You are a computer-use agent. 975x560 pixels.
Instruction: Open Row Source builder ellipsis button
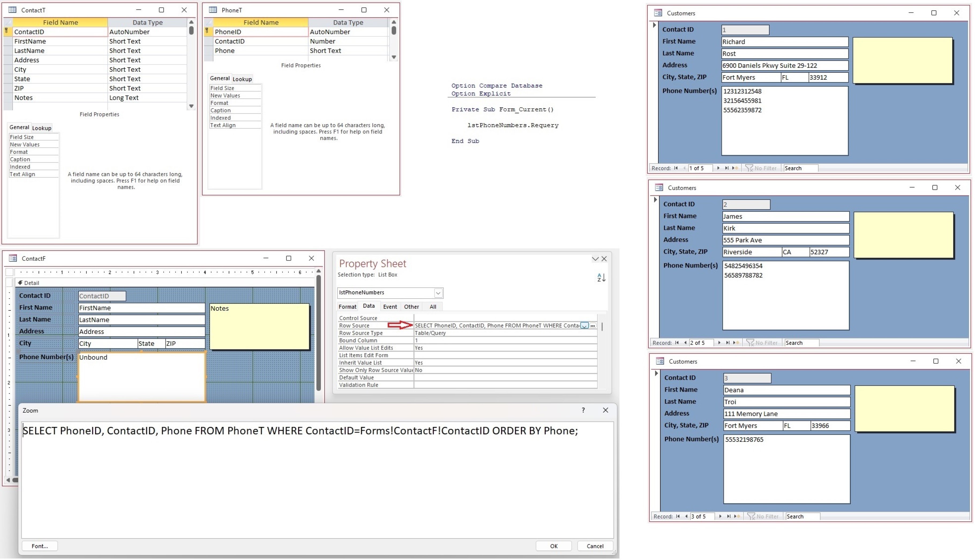coord(593,326)
